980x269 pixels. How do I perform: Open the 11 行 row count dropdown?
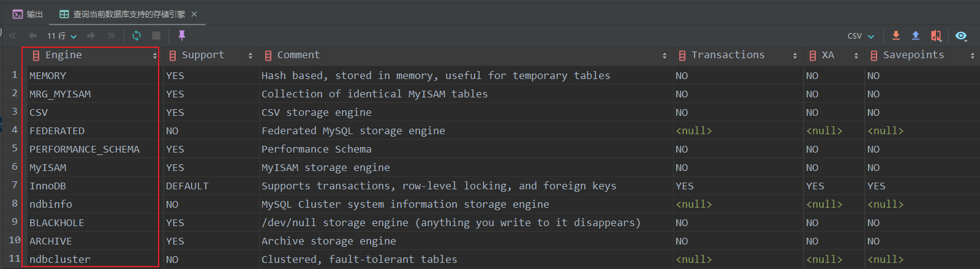click(x=62, y=36)
